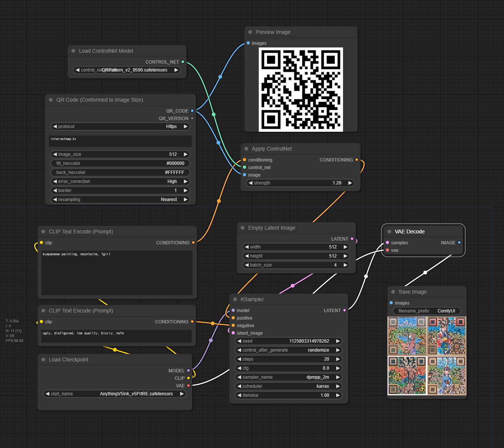The width and height of the screenshot is (504, 448).
Task: Collapse the VAE Decode node dot
Action: pyautogui.click(x=389, y=232)
